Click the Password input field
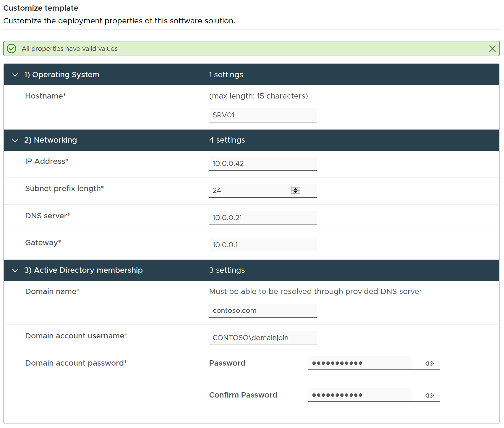504x428 pixels. pos(359,363)
